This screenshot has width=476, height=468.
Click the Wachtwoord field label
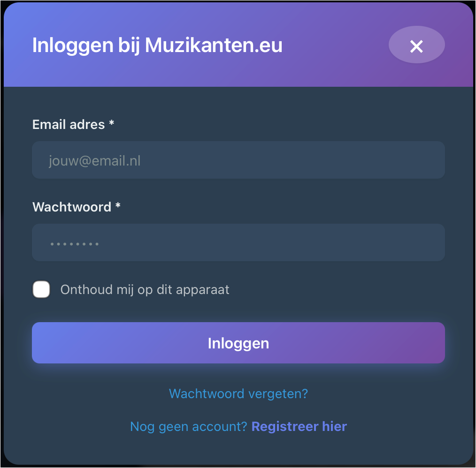pos(72,207)
